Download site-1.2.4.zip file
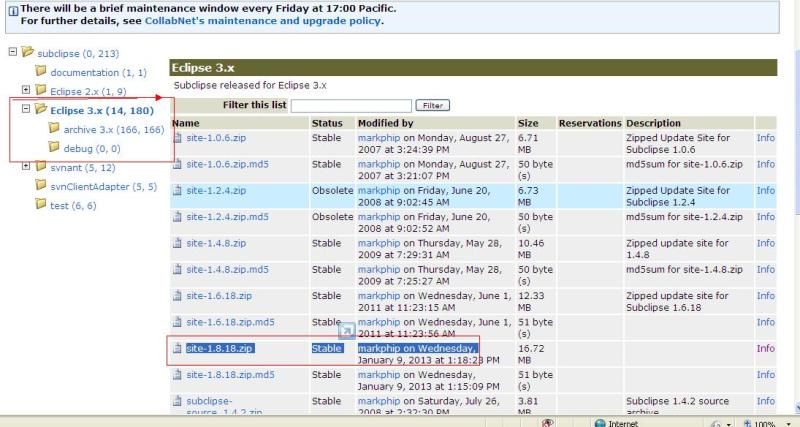This screenshot has width=800, height=427. tap(216, 190)
